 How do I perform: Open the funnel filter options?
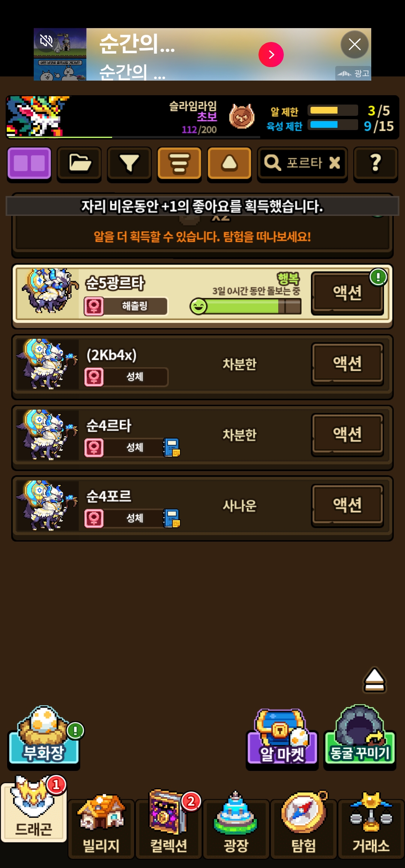pos(129,164)
